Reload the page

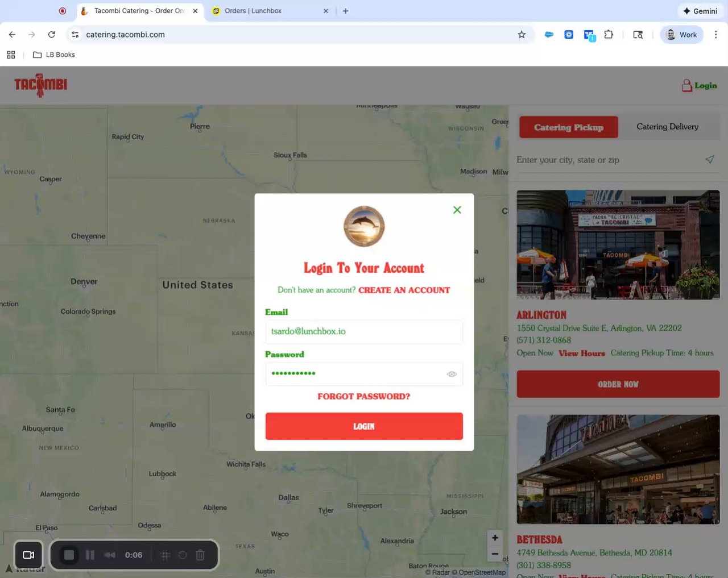52,35
